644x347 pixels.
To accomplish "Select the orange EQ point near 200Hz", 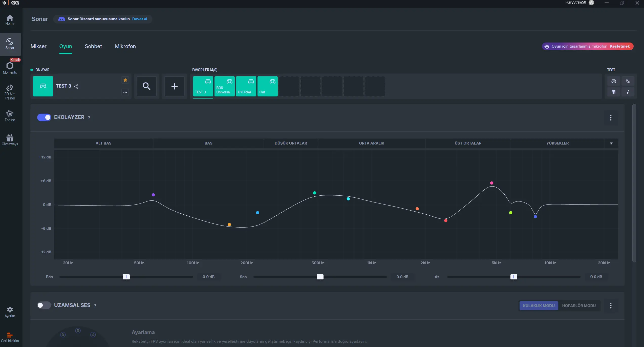I will tap(229, 224).
